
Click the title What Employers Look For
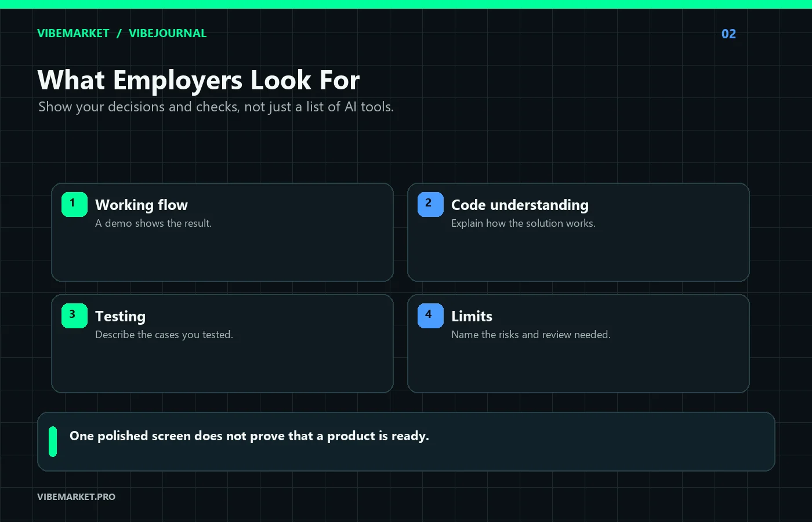pos(198,80)
